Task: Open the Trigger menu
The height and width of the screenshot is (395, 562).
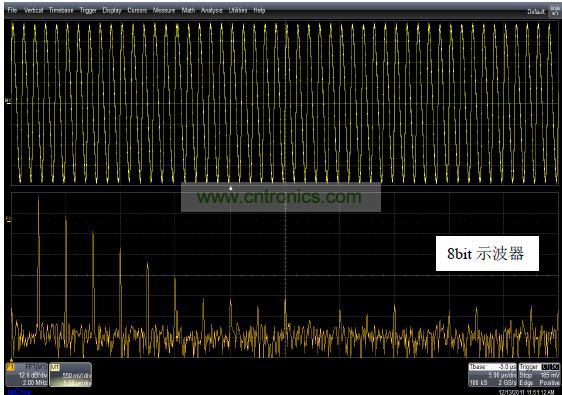Action: coord(88,11)
